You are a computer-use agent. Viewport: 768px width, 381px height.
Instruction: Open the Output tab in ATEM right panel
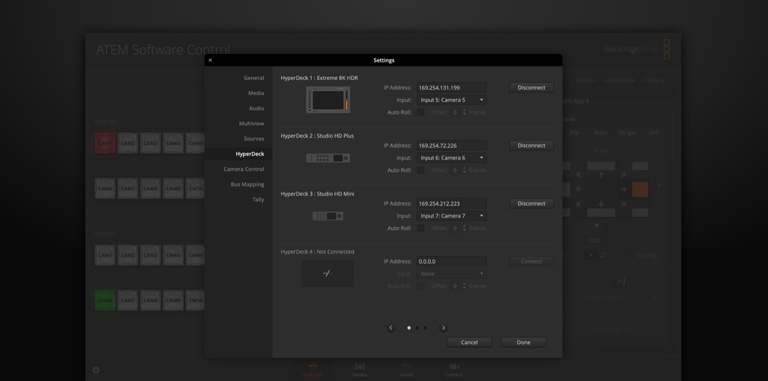655,80
